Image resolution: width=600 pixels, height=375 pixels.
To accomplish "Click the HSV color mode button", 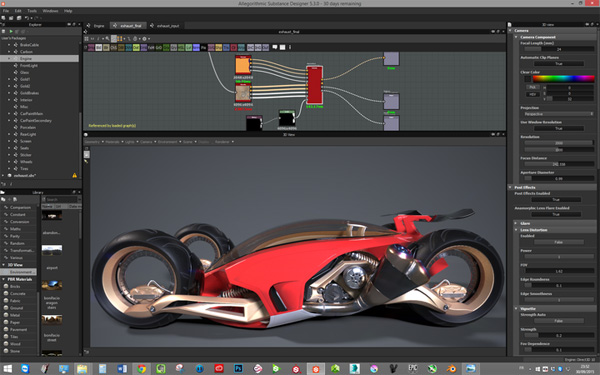I will pyautogui.click(x=532, y=94).
